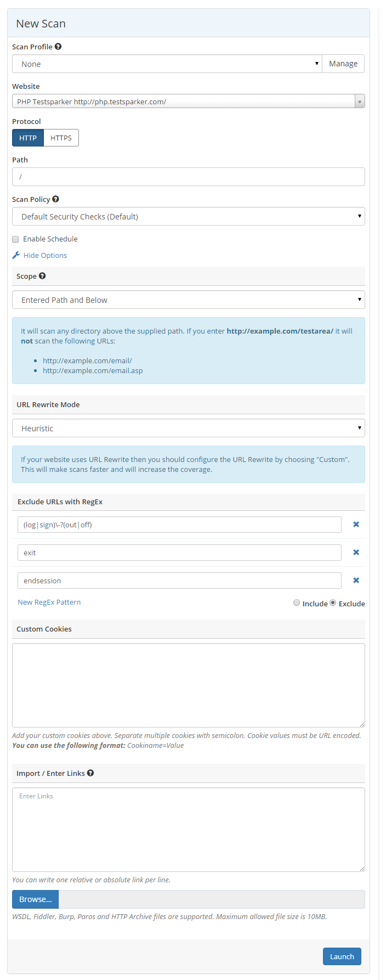Select the HTTP protocol tab
This screenshot has width=386, height=980.
click(x=27, y=138)
